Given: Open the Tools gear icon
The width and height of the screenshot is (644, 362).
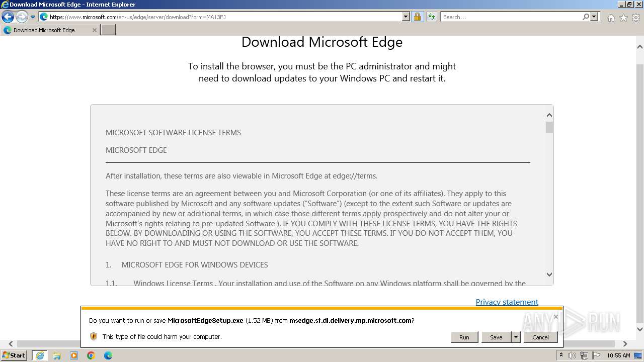Looking at the screenshot, I should (x=636, y=18).
